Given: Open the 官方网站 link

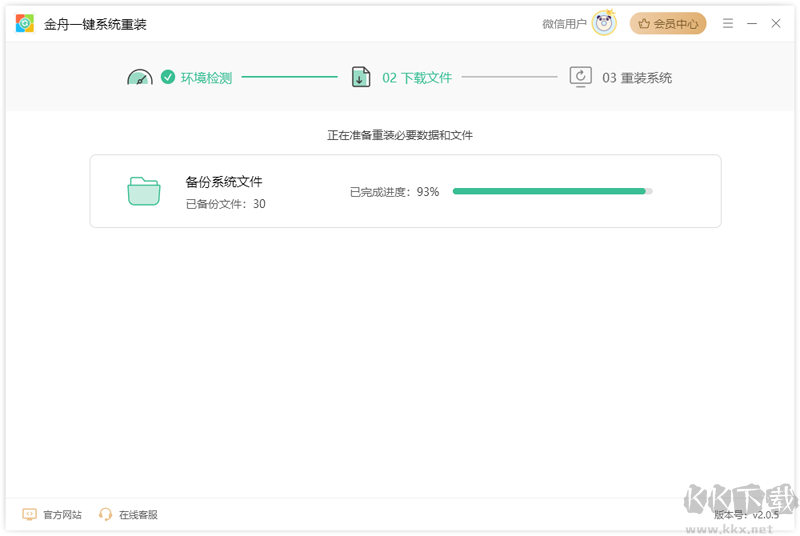Looking at the screenshot, I should [x=62, y=515].
